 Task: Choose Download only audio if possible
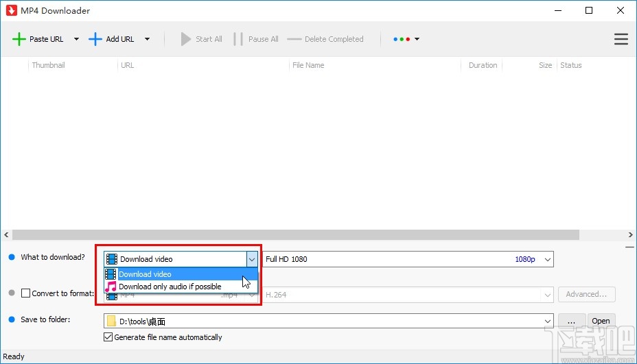coord(181,287)
